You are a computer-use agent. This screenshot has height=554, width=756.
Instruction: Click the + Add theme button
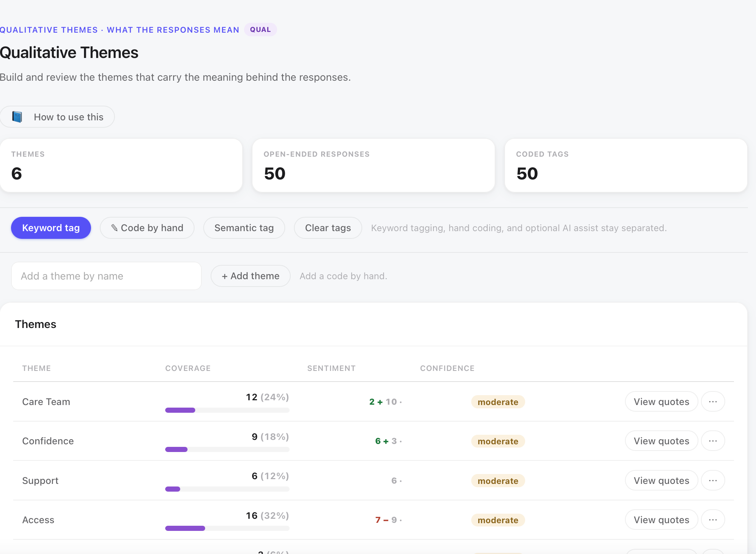tap(251, 276)
